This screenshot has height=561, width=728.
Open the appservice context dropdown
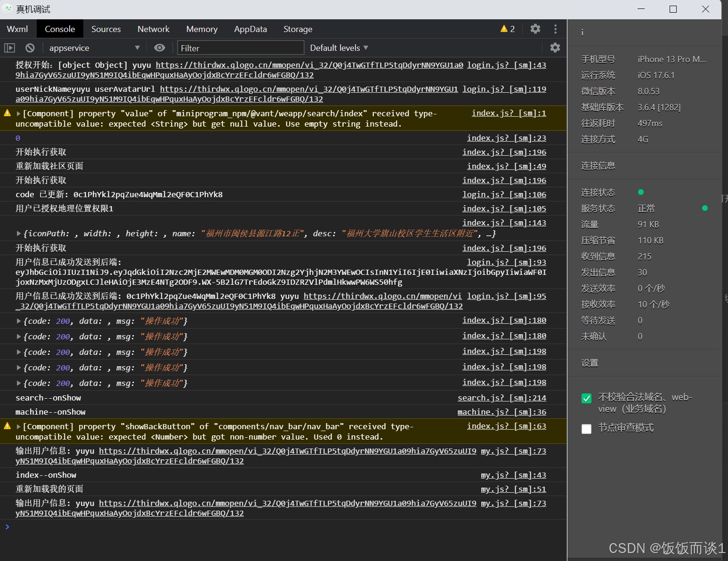[94, 48]
